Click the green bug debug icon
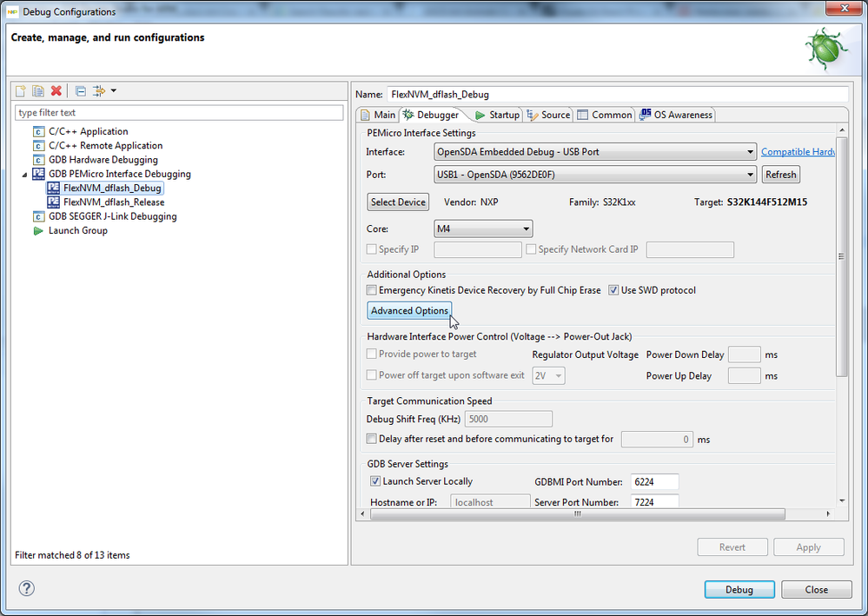 click(825, 50)
